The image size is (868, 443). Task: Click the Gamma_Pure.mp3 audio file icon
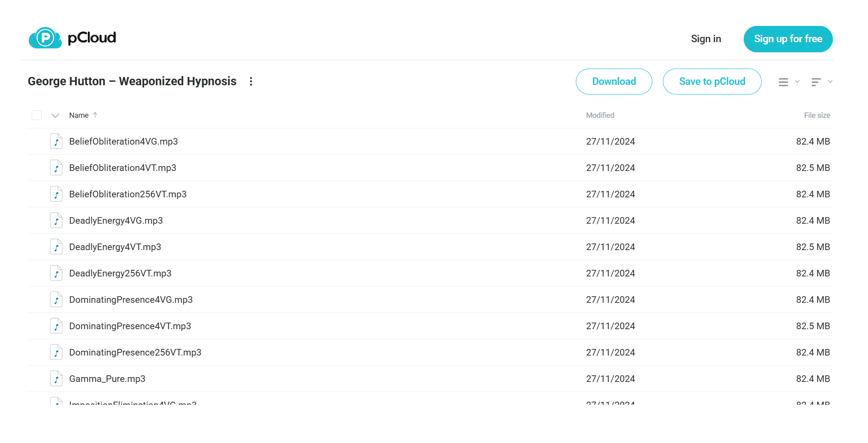click(56, 379)
